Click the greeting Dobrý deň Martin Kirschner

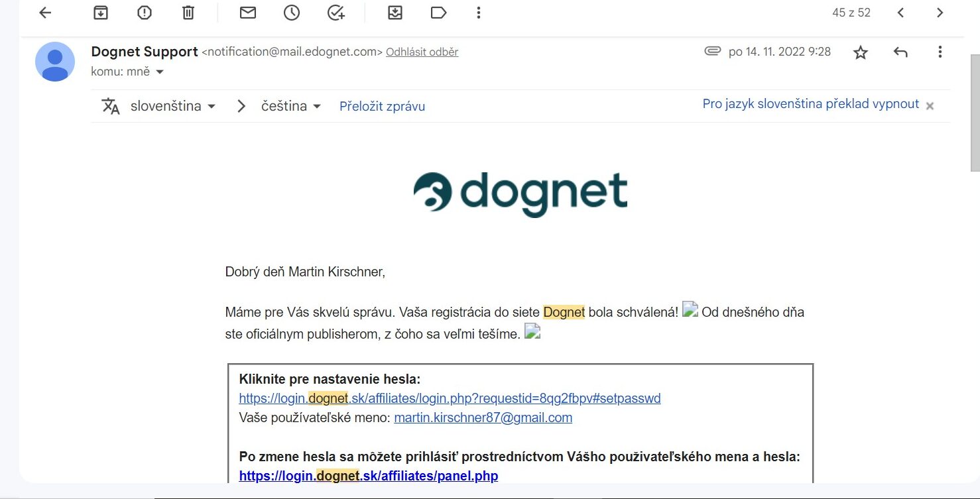pyautogui.click(x=305, y=272)
